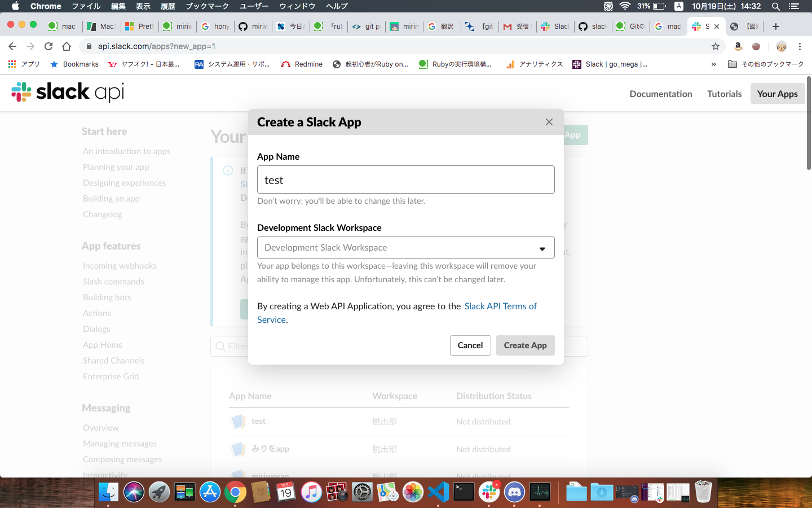Open Slack app from the Dock
Screen dimensions: 812x508
point(489,492)
